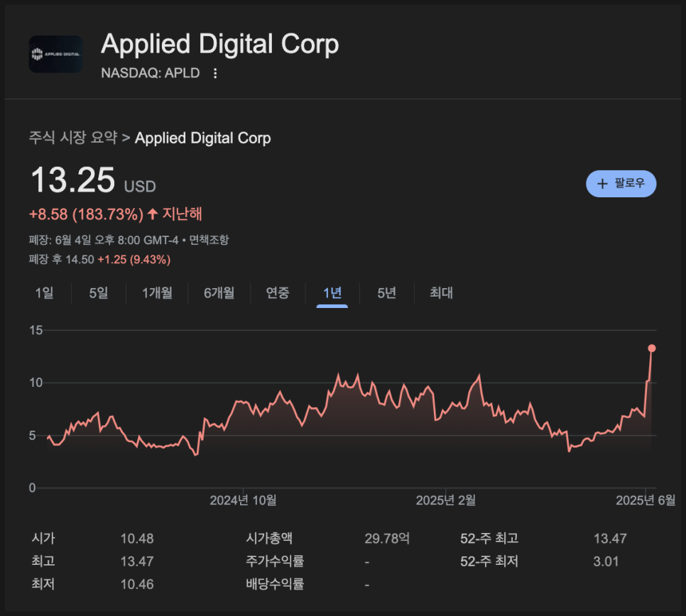This screenshot has height=616, width=686.
Task: Click the 주가수익률 label
Action: 275,561
